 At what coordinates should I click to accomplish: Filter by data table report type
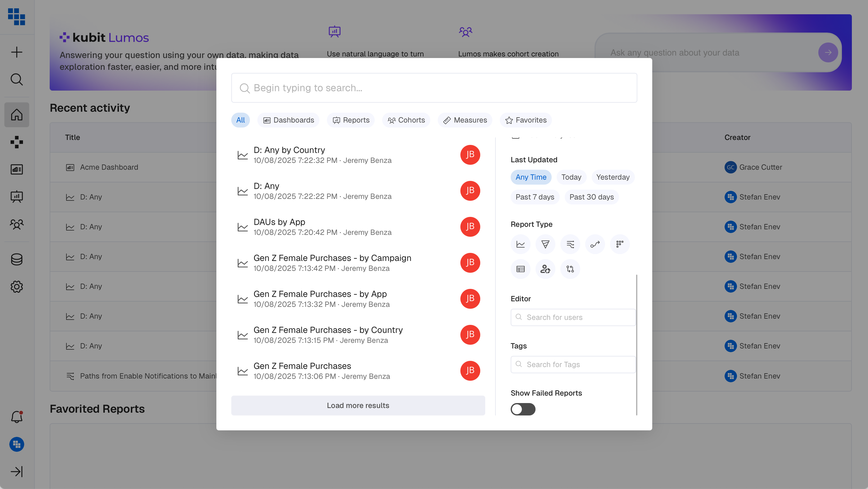coord(520,269)
